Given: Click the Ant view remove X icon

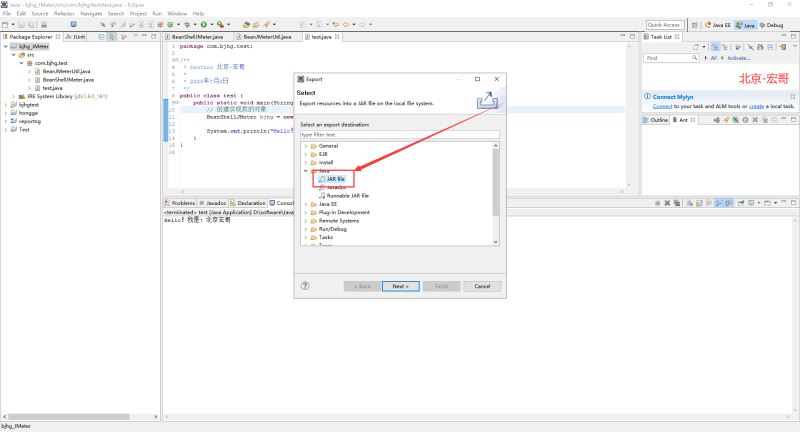Looking at the screenshot, I should 755,120.
